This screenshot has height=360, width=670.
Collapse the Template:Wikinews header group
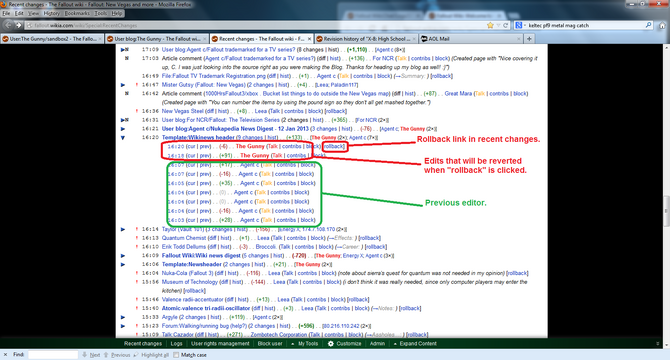[x=123, y=138]
